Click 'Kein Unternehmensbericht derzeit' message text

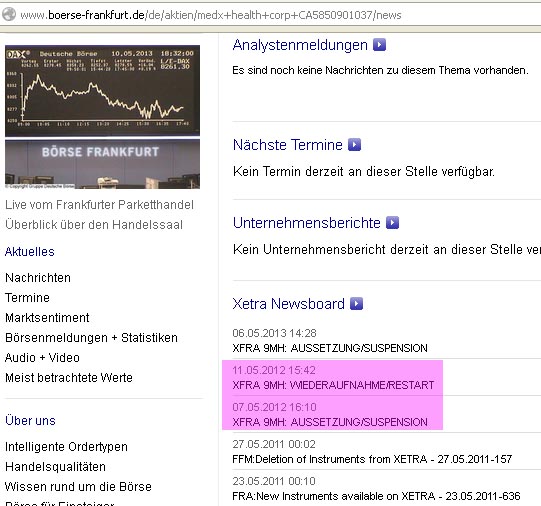click(387, 249)
